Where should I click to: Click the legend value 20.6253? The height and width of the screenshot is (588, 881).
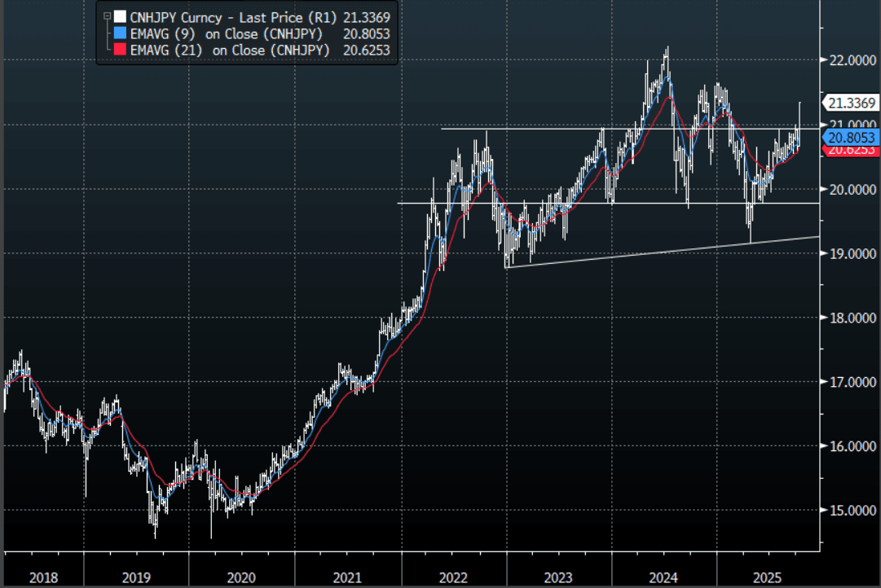[367, 50]
